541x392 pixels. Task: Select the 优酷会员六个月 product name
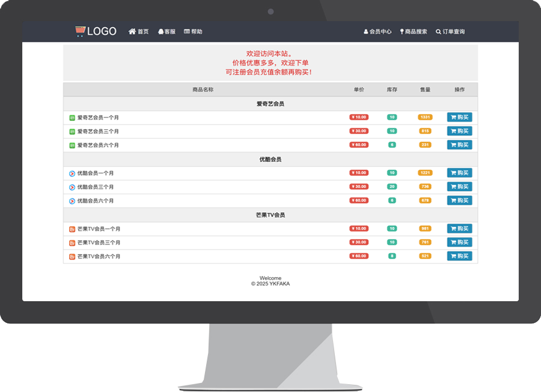tap(95, 201)
